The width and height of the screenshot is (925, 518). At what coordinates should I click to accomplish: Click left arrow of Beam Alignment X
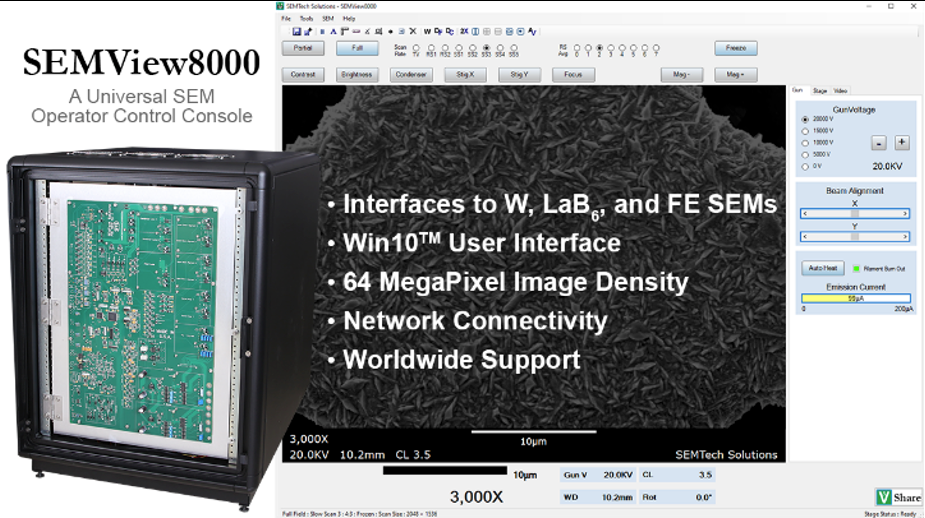(x=805, y=213)
